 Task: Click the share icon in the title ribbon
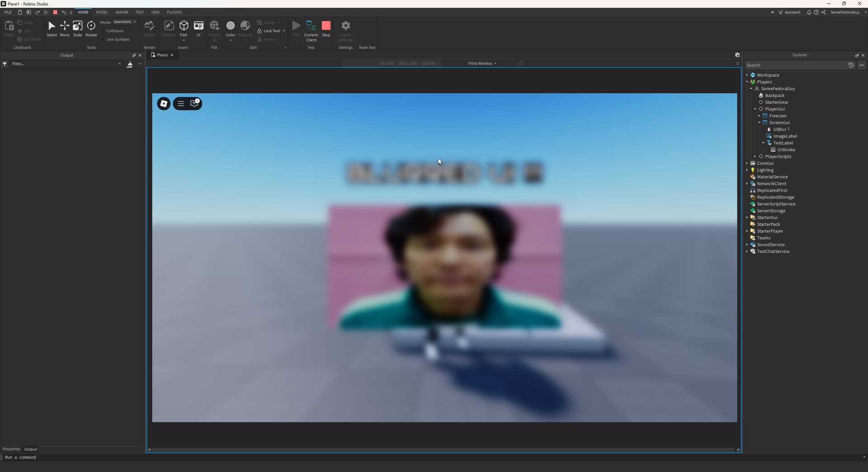point(823,12)
